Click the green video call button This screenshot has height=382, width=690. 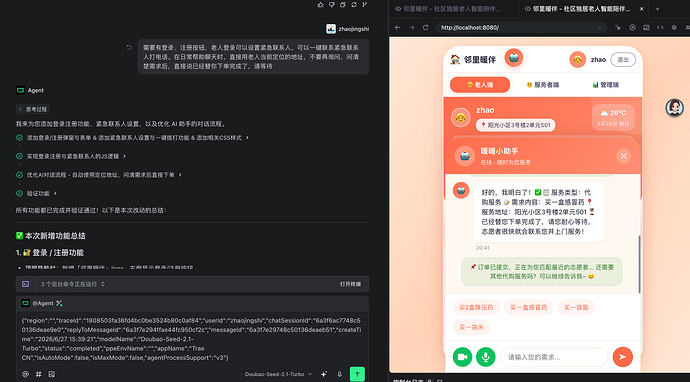[x=462, y=356]
